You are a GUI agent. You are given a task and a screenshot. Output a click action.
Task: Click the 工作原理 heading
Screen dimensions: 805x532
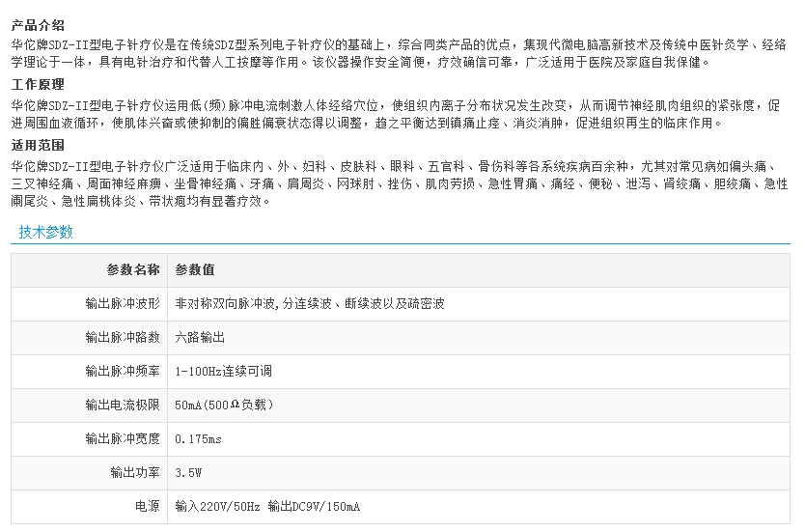38,85
